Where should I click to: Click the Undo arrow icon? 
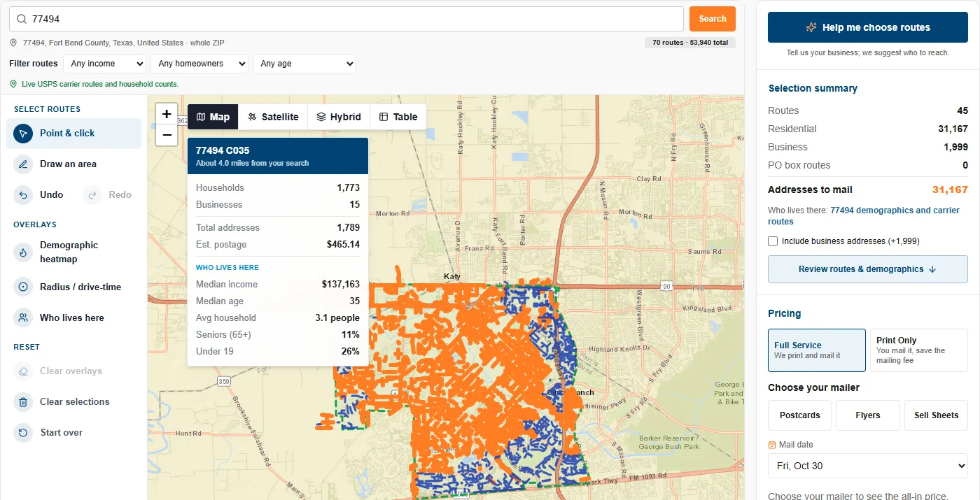[23, 194]
